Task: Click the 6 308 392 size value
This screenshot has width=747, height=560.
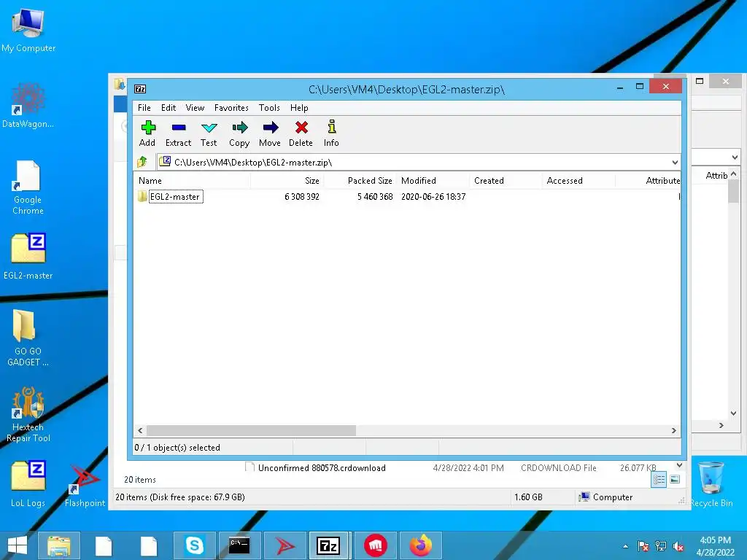Action: click(301, 197)
